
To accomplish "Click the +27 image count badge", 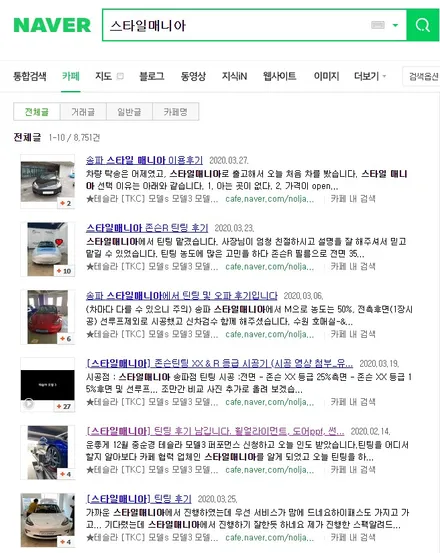I will point(64,406).
